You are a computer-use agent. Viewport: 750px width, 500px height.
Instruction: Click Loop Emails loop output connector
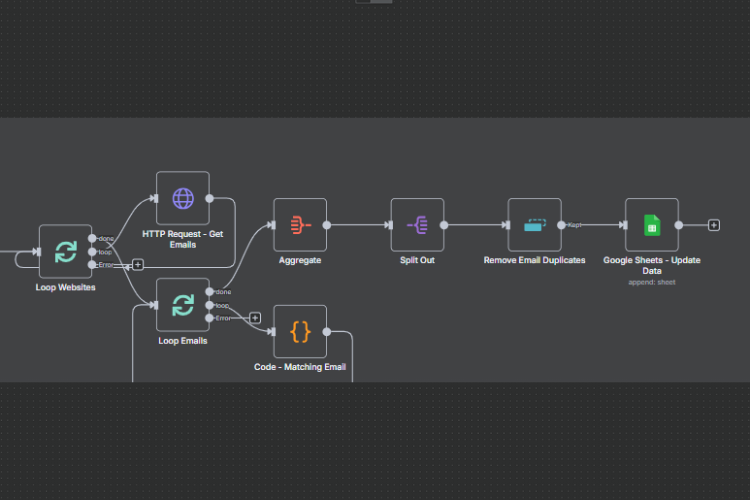click(x=210, y=305)
